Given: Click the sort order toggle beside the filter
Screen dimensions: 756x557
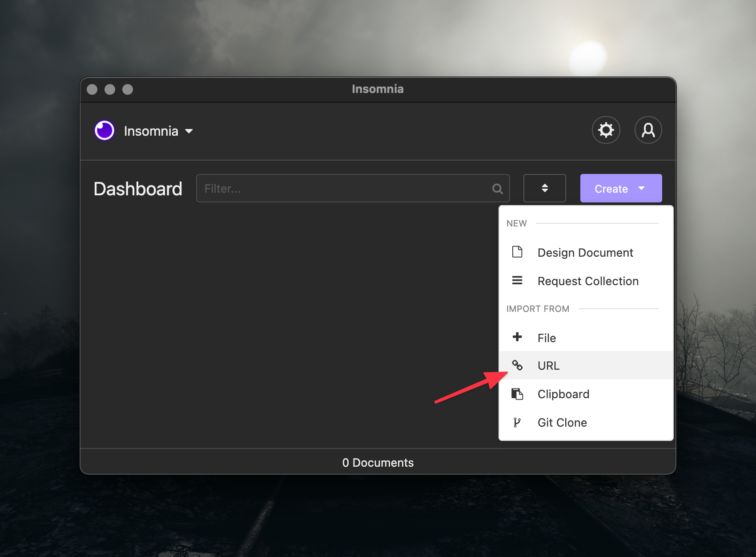Looking at the screenshot, I should tap(544, 188).
